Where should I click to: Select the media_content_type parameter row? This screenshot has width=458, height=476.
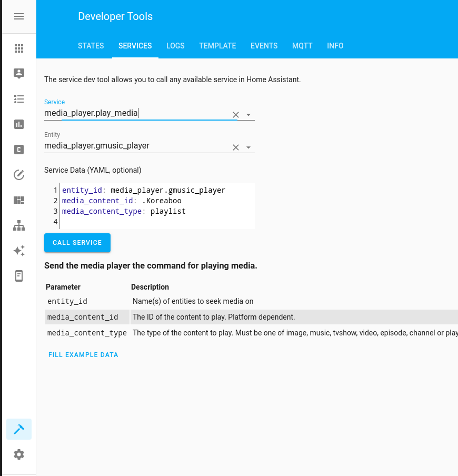(x=251, y=333)
